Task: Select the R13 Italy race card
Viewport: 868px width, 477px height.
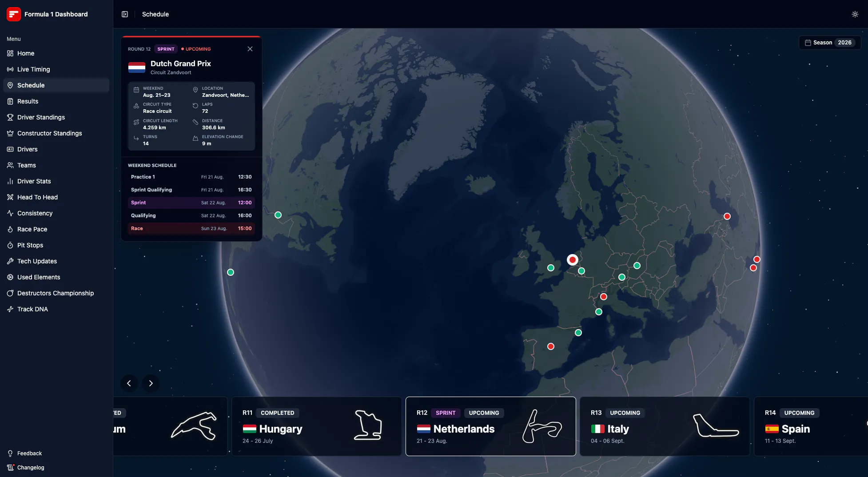Action: coord(665,426)
